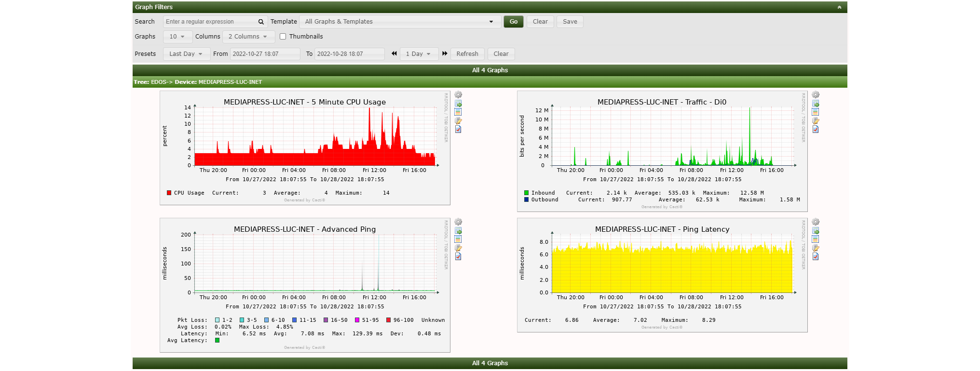Open time graph view for Advanced Ping graph

pos(458,239)
